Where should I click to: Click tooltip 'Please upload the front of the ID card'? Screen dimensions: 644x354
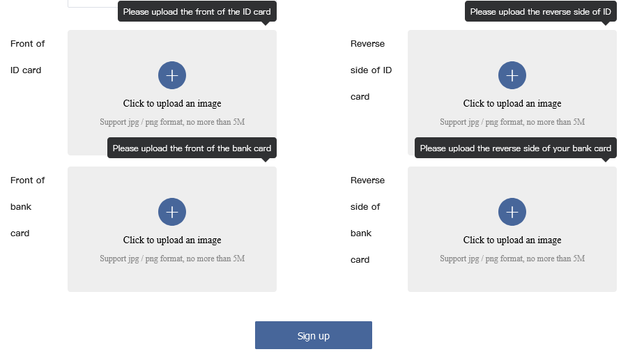click(x=197, y=12)
